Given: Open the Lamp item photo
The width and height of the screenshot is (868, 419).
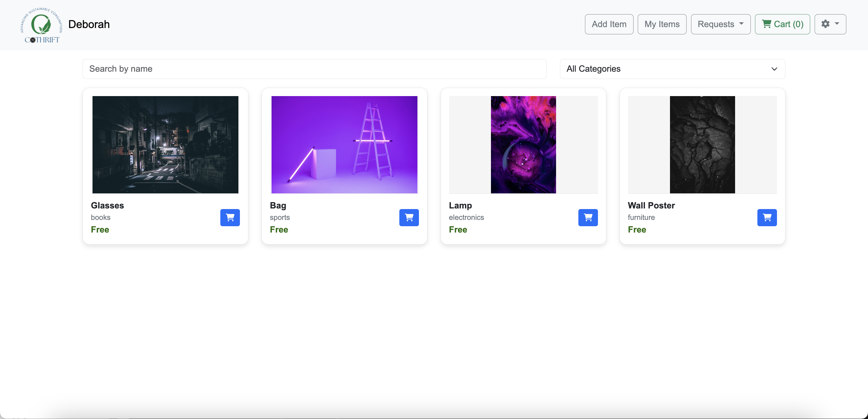Looking at the screenshot, I should pos(523,145).
